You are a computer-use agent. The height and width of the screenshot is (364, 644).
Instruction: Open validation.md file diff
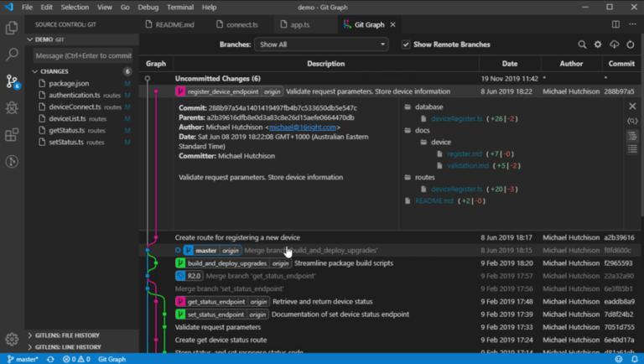tap(468, 165)
